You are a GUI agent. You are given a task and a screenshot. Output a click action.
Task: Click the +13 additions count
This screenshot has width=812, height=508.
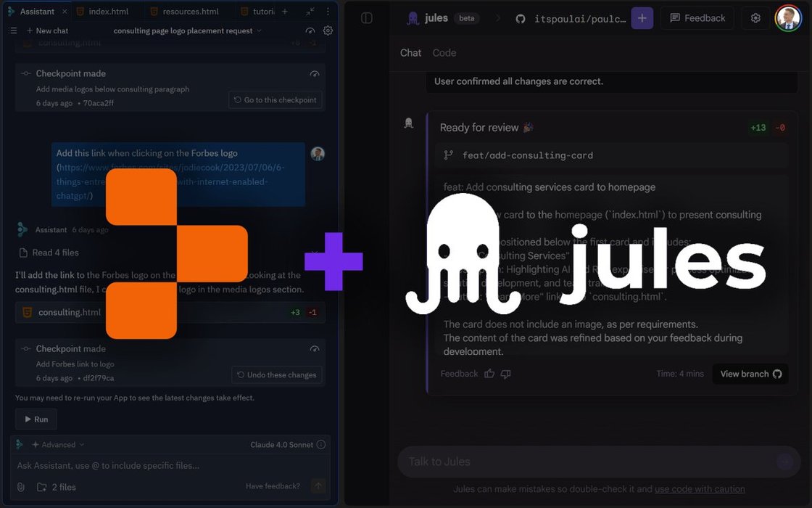click(758, 128)
